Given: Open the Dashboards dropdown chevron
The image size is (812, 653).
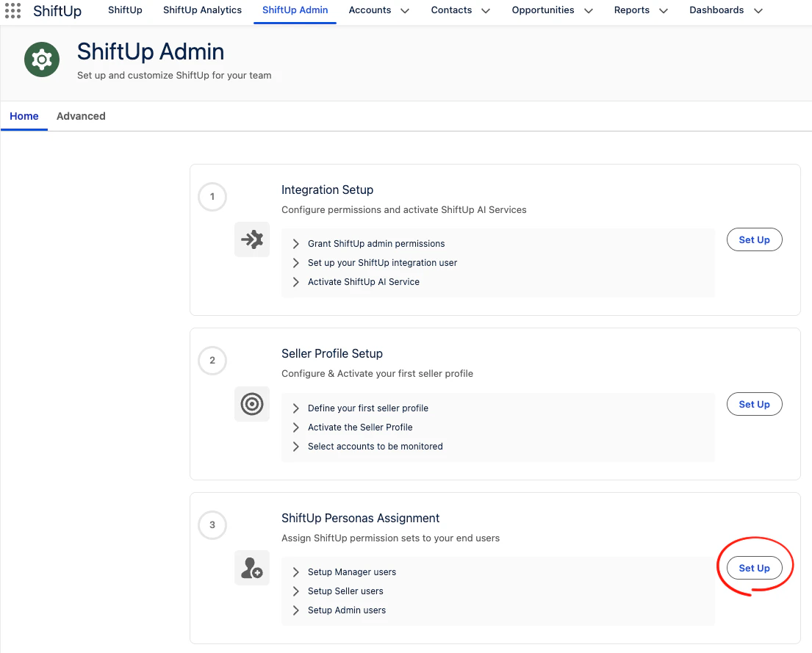Looking at the screenshot, I should point(758,11).
